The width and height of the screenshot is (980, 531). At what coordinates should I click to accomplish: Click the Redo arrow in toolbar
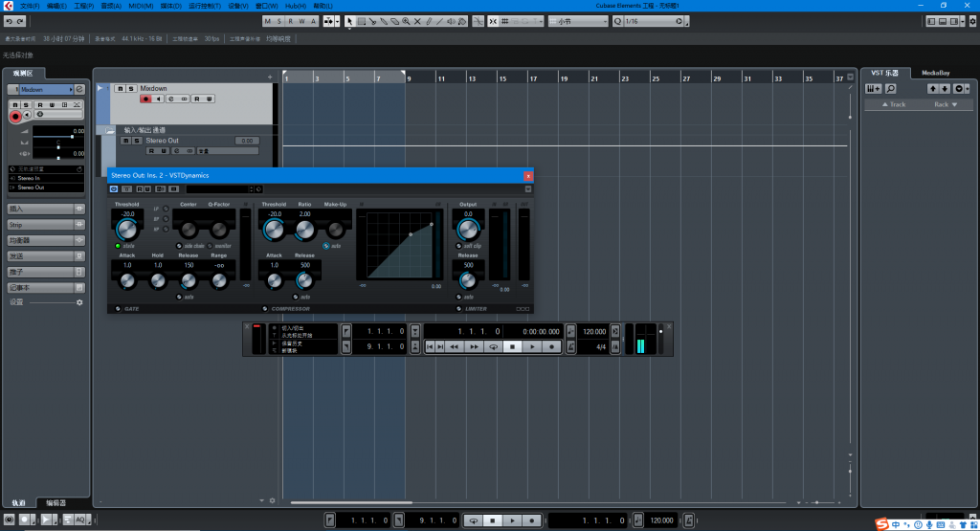pos(20,21)
